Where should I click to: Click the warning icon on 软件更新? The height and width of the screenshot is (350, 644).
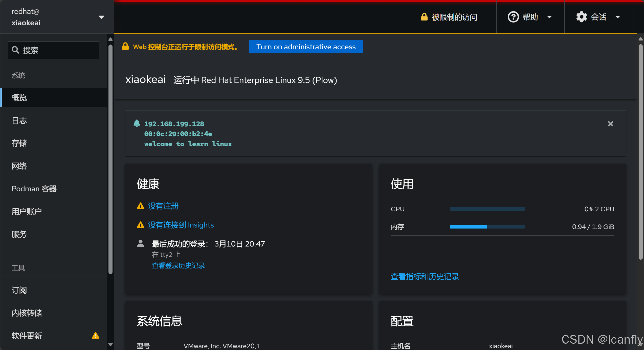(96, 335)
